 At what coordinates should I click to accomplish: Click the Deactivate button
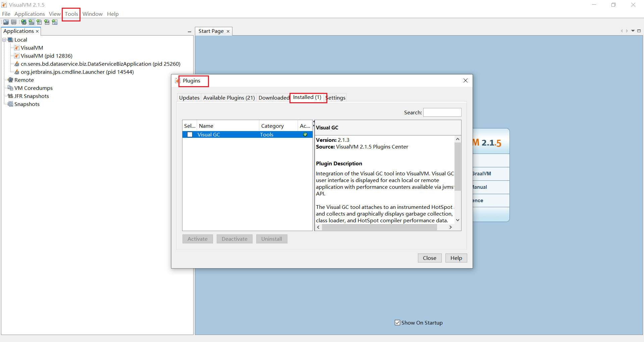(234, 239)
